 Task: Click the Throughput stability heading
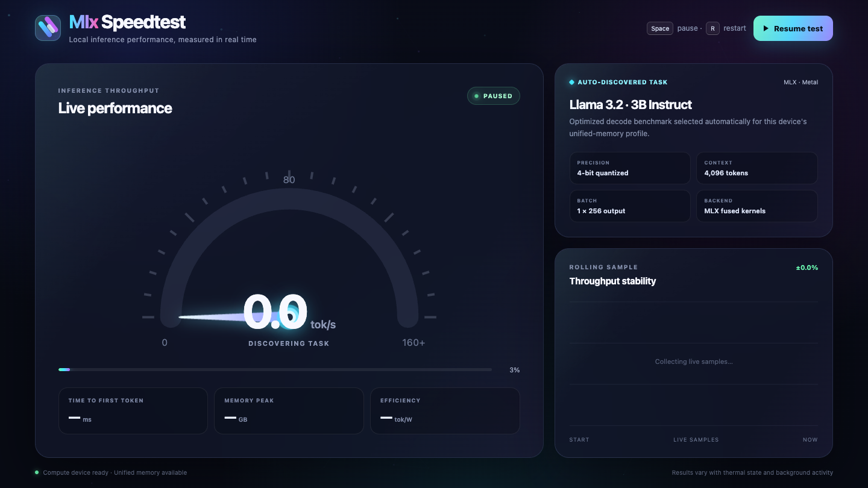tap(612, 281)
